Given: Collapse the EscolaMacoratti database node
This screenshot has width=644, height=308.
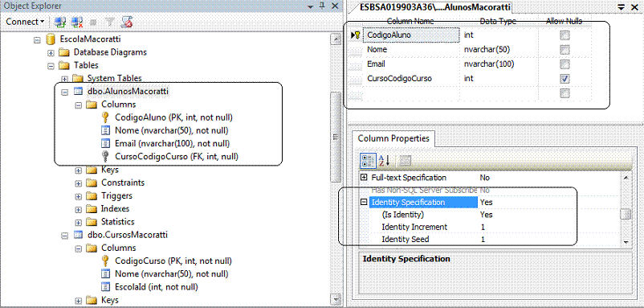Looking at the screenshot, I should click(x=38, y=40).
